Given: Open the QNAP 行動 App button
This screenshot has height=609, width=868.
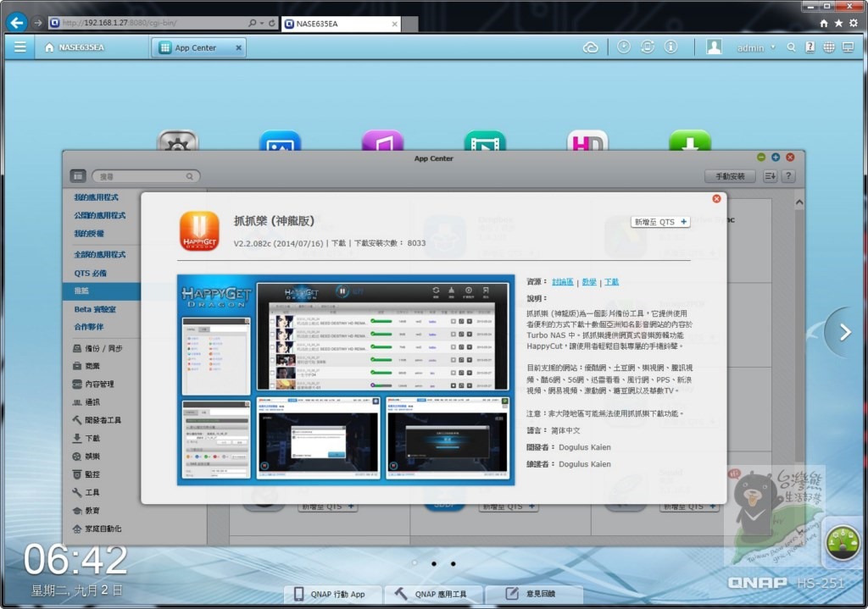Looking at the screenshot, I should (x=332, y=594).
